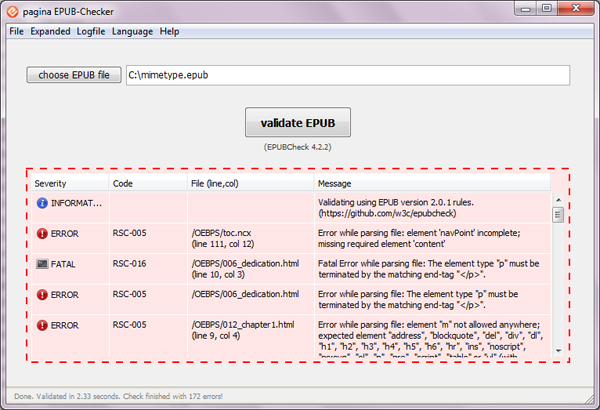Select the RSC-005 code in 012_chapter1.html row
600x410 pixels.
129,325
